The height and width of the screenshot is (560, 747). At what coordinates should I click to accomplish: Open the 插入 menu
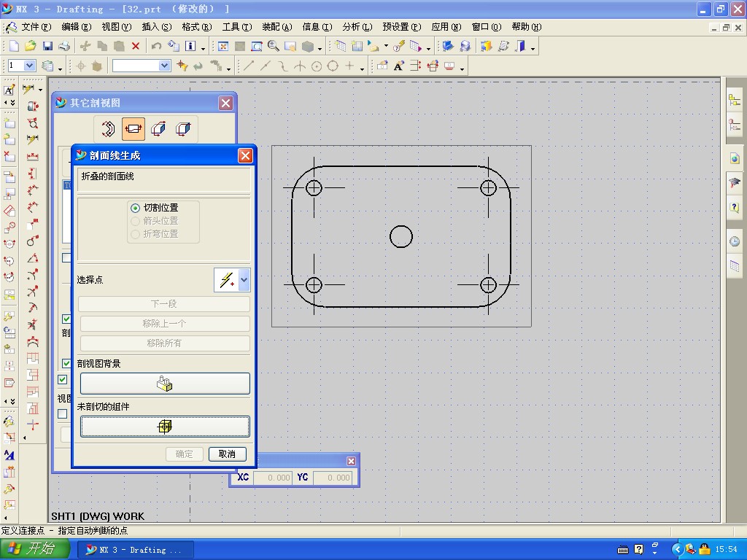click(156, 27)
